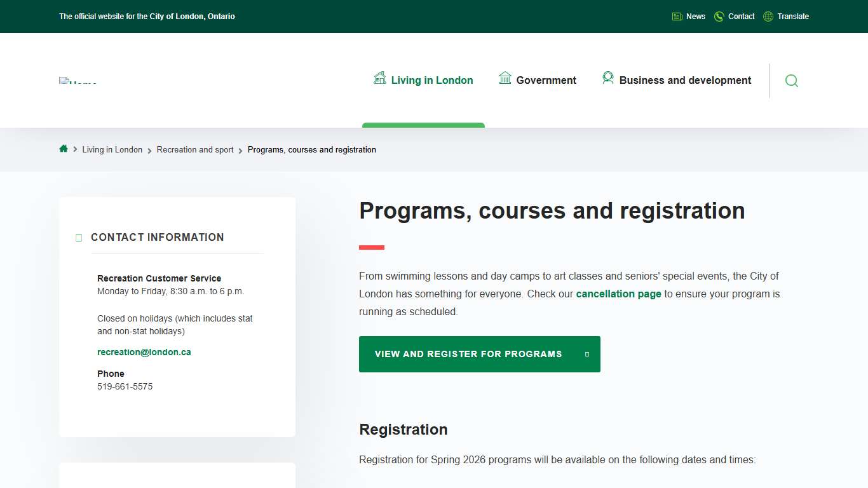Click the green square icon beside Contact Information
Screen dimensions: 868x488
coord(79,237)
